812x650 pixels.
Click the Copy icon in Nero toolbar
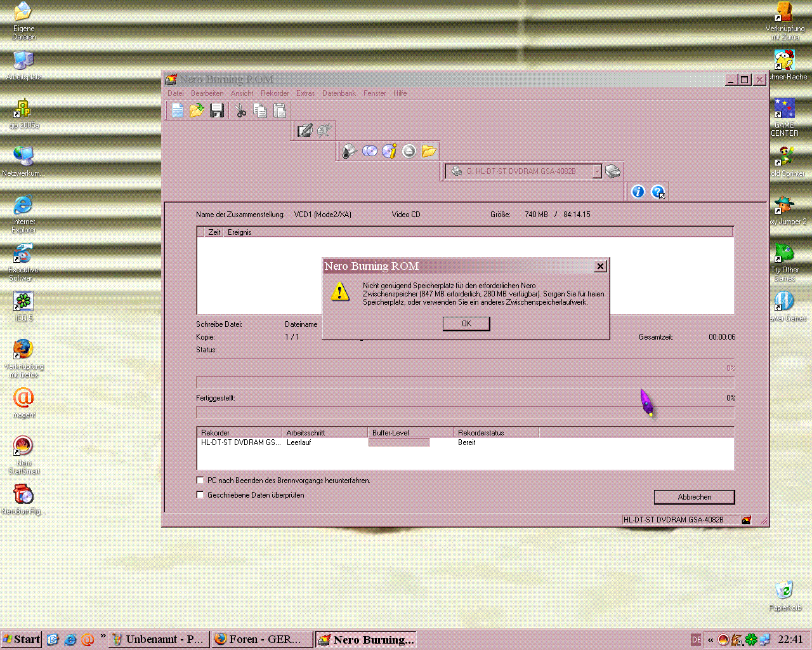[x=260, y=110]
